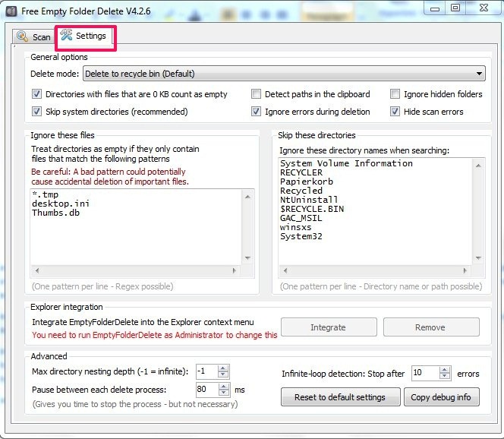Click the magnifier icon on the Scan tab
This screenshot has height=439, width=504.
[22, 36]
